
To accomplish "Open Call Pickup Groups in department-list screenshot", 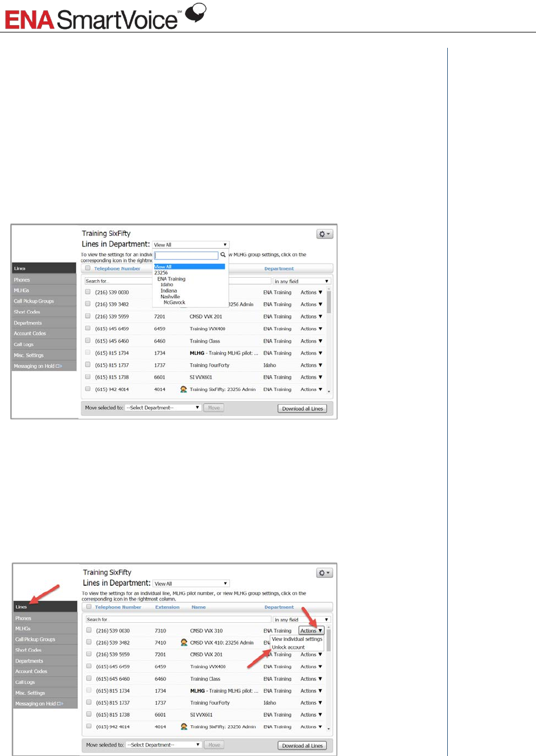I will pos(44,301).
